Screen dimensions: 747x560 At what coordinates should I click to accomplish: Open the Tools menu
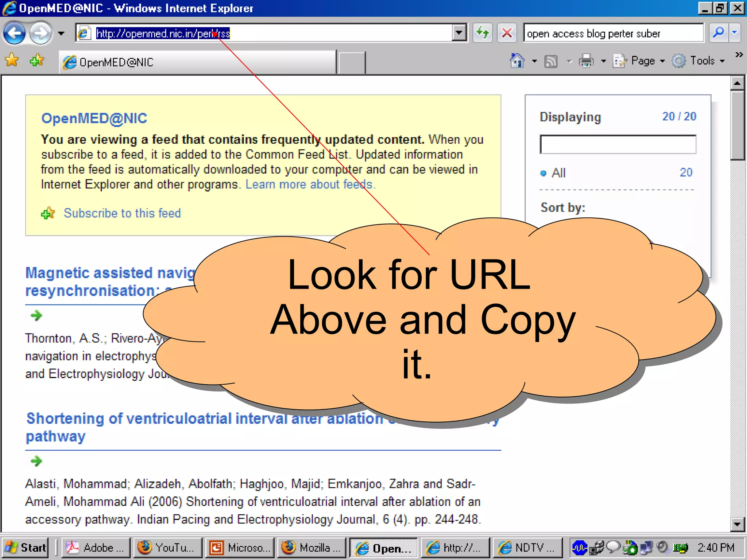click(x=698, y=61)
